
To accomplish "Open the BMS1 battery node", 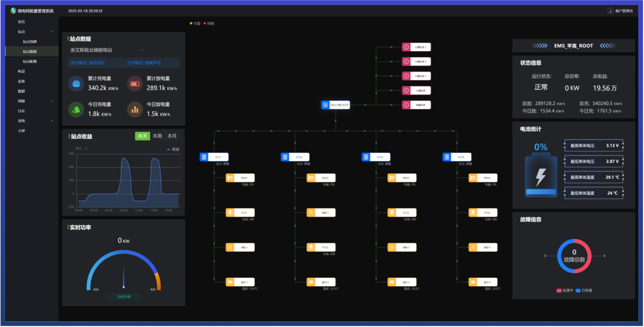I will click(x=240, y=178).
